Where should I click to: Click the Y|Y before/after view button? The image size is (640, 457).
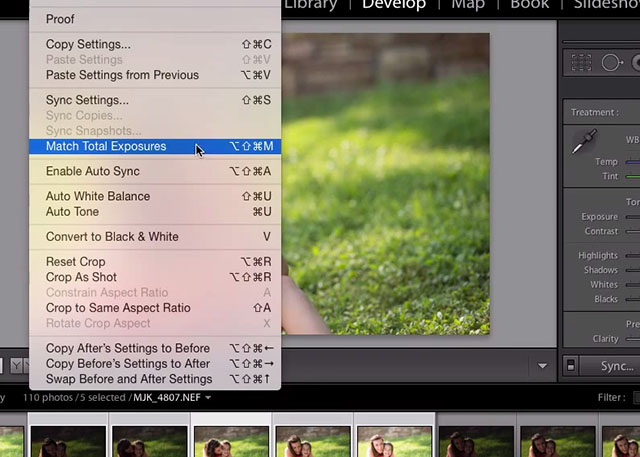(x=20, y=366)
